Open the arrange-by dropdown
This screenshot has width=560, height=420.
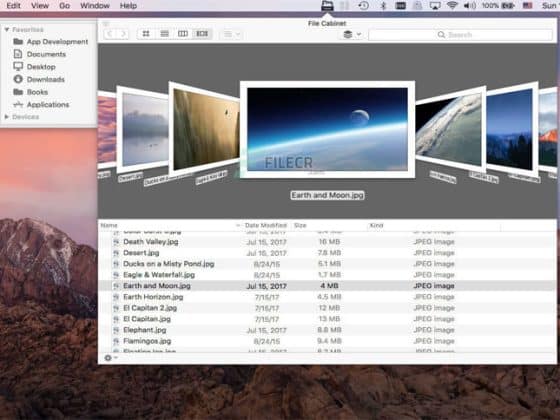(231, 34)
